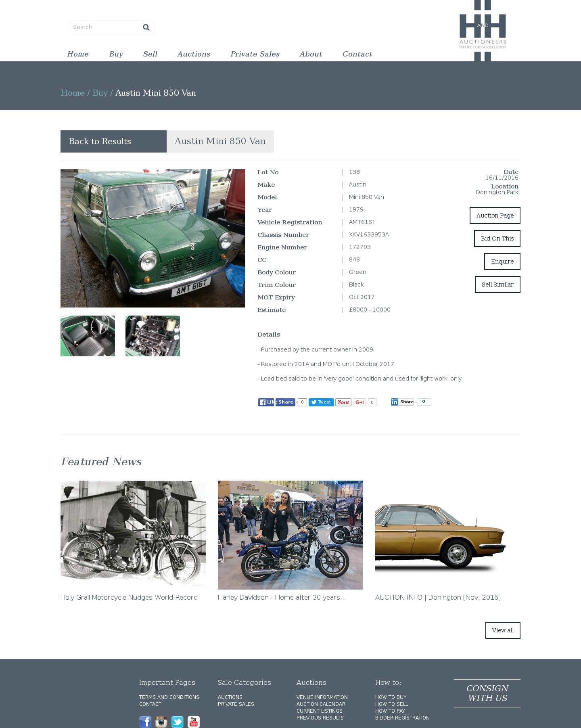Open the Private Sales menu item

point(255,54)
